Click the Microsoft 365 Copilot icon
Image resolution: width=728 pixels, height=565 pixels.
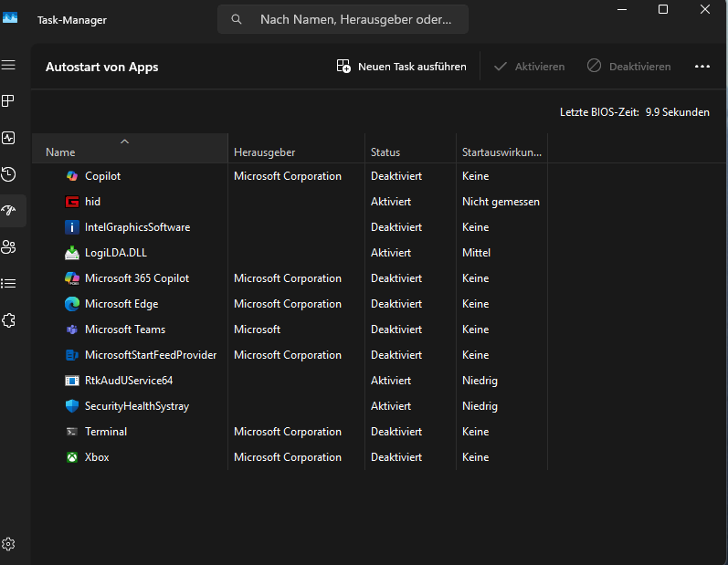pos(72,278)
